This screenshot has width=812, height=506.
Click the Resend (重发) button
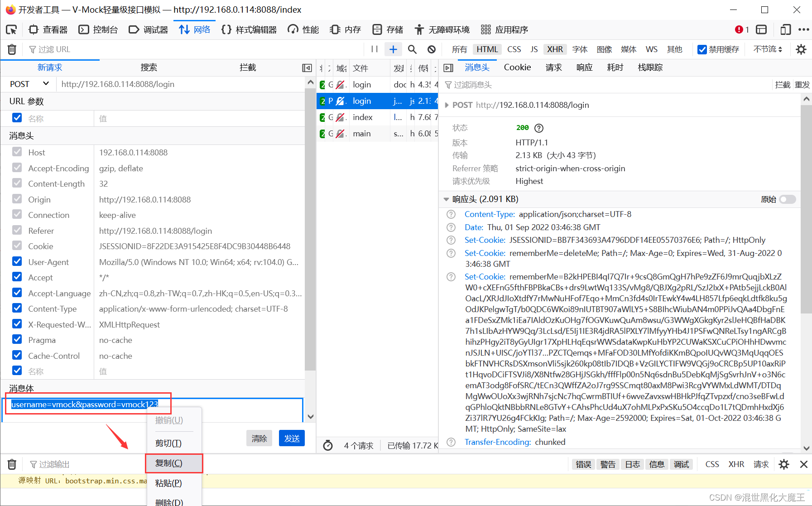point(802,85)
